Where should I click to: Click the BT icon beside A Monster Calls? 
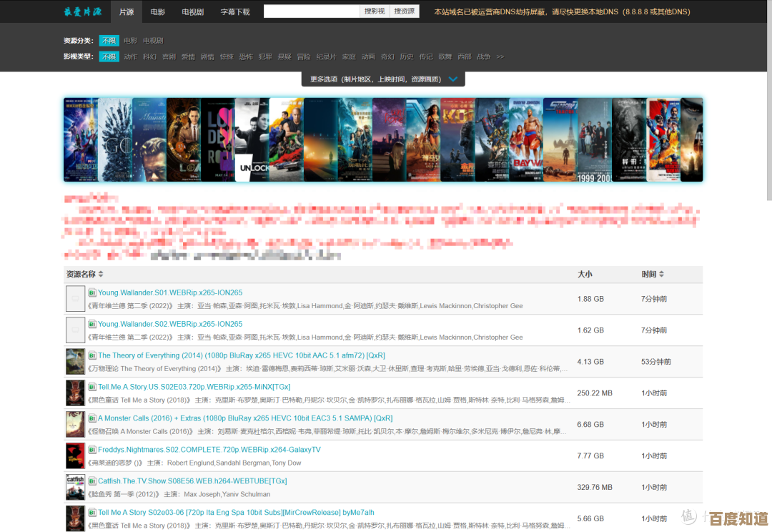[92, 418]
